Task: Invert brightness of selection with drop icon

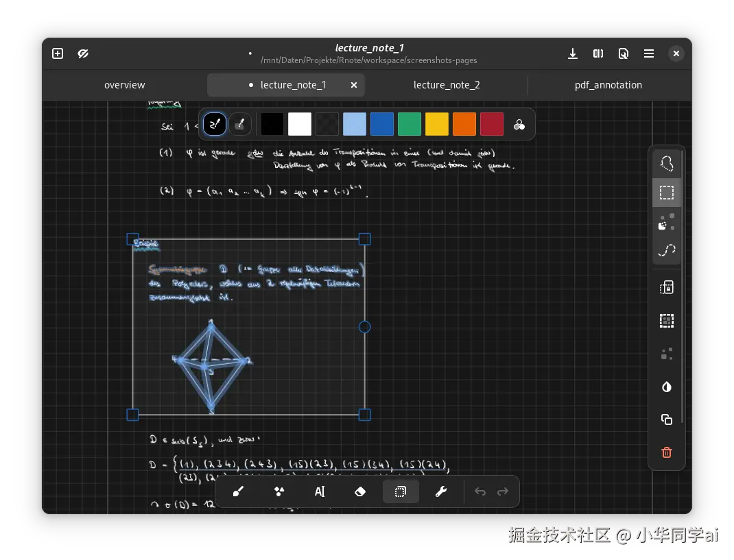Action: pyautogui.click(x=667, y=387)
